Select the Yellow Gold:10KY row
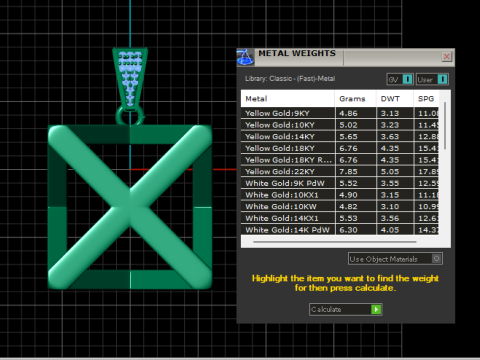 pyautogui.click(x=340, y=125)
